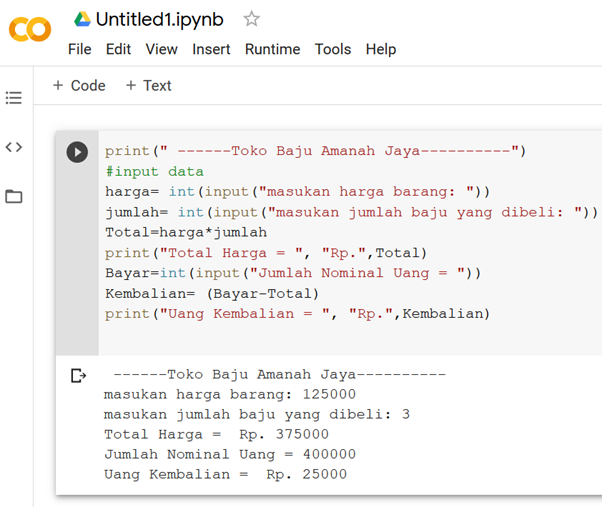
Task: Open the table of contents sidebar
Action: (14, 98)
